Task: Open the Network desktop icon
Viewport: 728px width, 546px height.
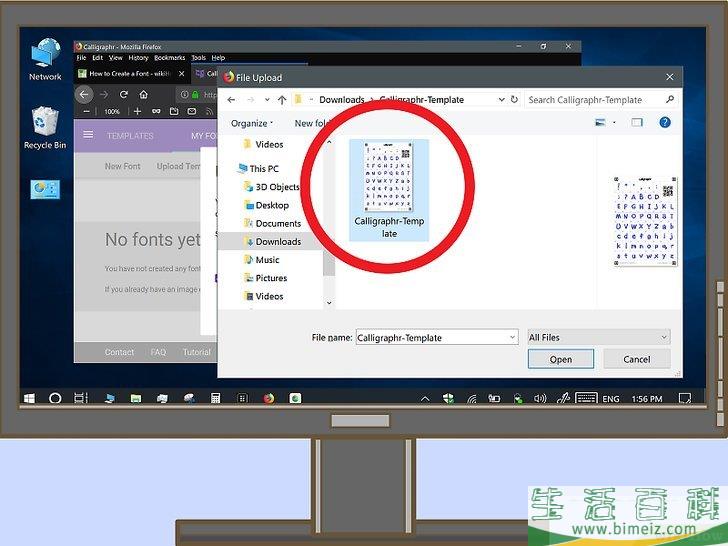Action: [x=45, y=59]
